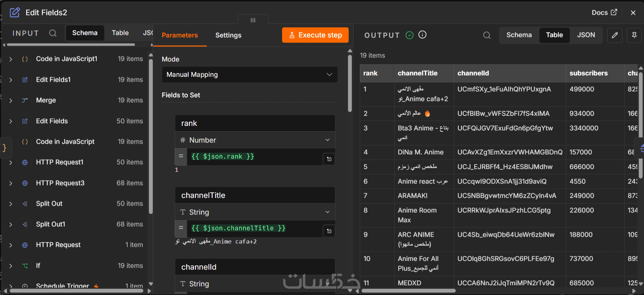Click the output table horizontal scrollbar
The width and height of the screenshot is (644, 295).
click(409, 290)
